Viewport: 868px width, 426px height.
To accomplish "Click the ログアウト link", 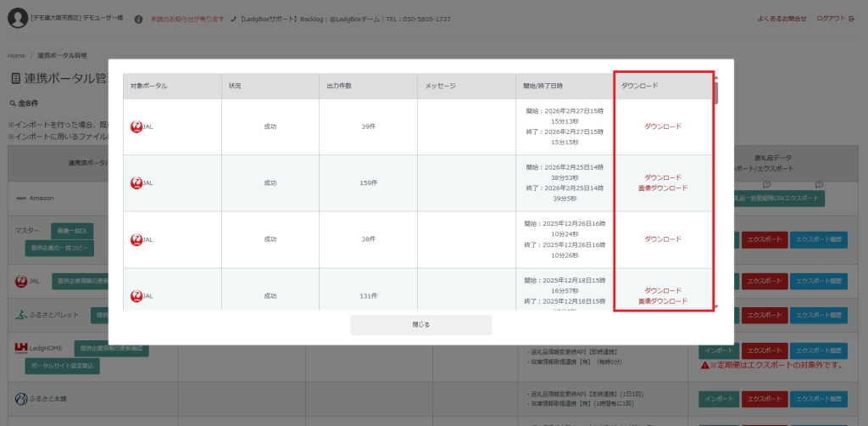I will (x=830, y=19).
